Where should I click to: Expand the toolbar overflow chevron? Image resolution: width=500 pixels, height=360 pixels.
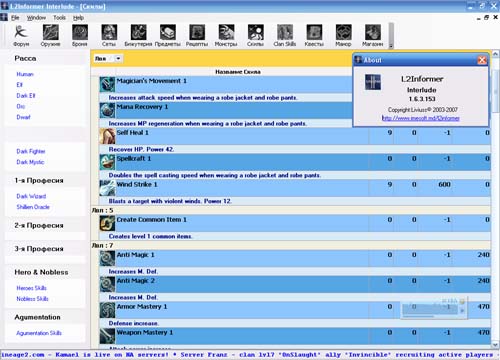pos(391,46)
